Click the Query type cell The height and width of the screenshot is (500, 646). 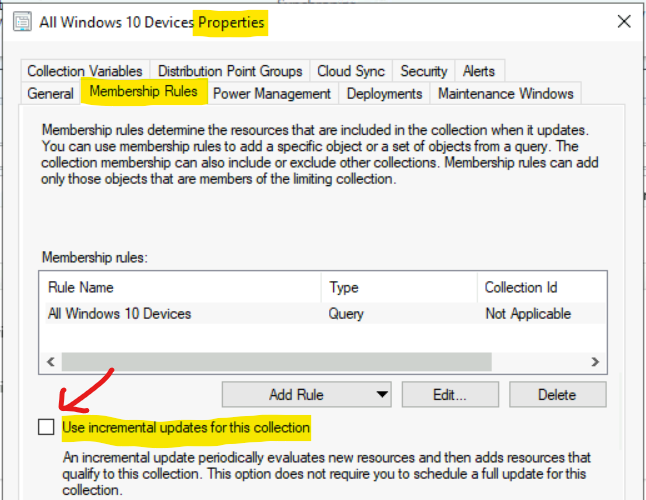(x=346, y=314)
